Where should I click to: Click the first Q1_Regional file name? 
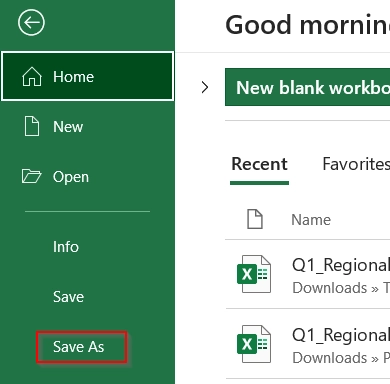click(341, 266)
